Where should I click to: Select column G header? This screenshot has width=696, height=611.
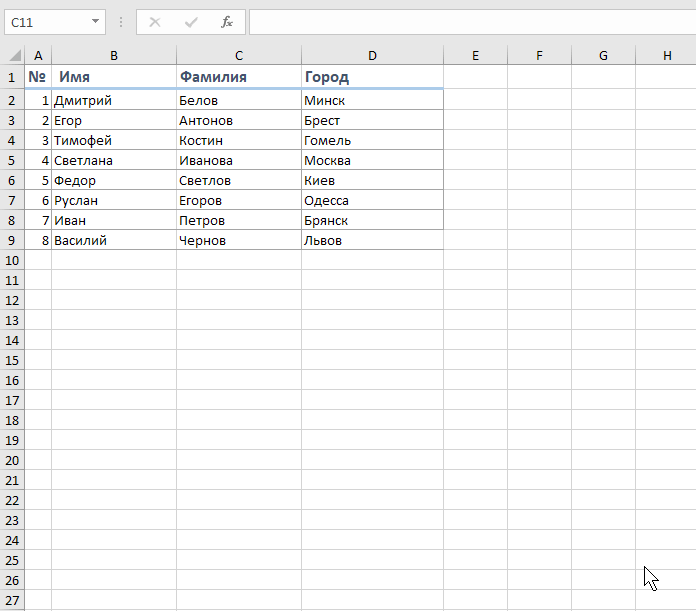(603, 56)
